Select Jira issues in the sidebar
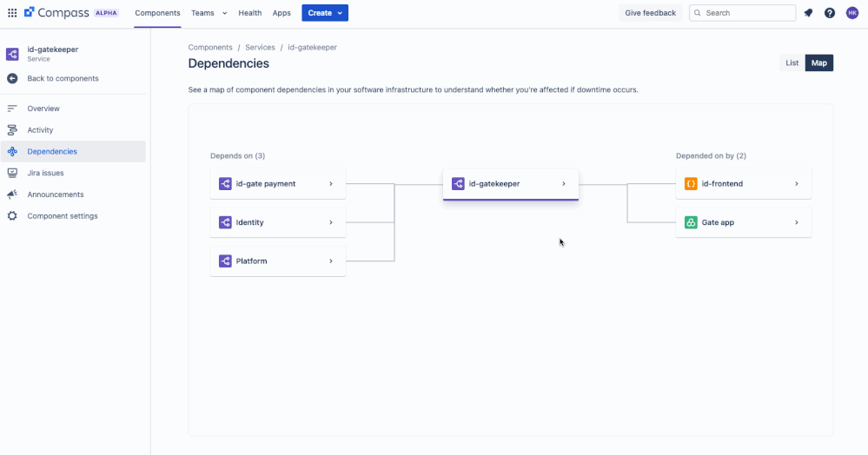Viewport: 868px width, 455px height. (x=73, y=174)
